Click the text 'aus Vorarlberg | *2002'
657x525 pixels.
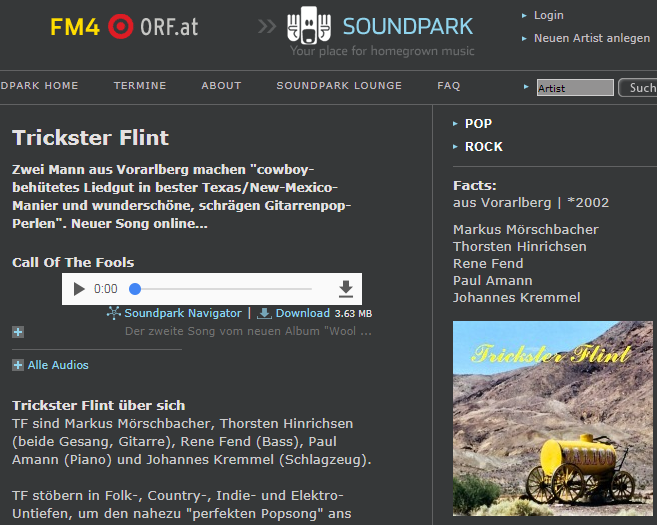[530, 203]
